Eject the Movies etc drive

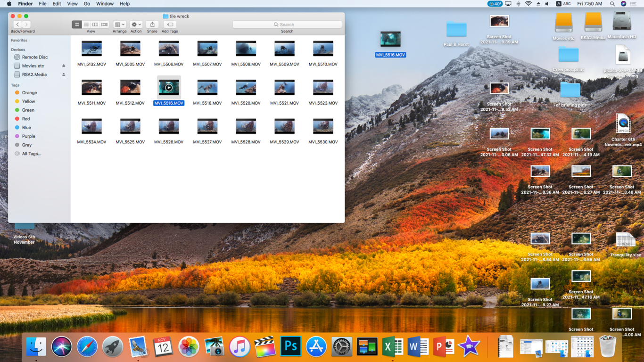[x=64, y=66]
